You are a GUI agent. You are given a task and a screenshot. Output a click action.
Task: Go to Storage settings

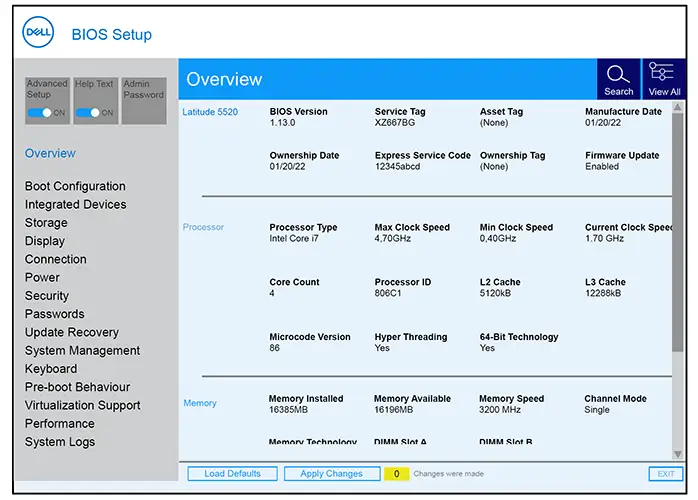click(46, 223)
